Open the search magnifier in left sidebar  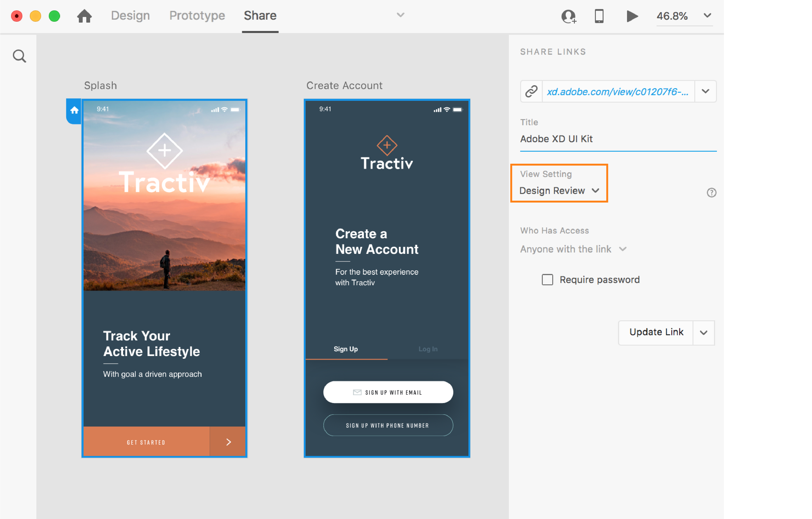[19, 56]
